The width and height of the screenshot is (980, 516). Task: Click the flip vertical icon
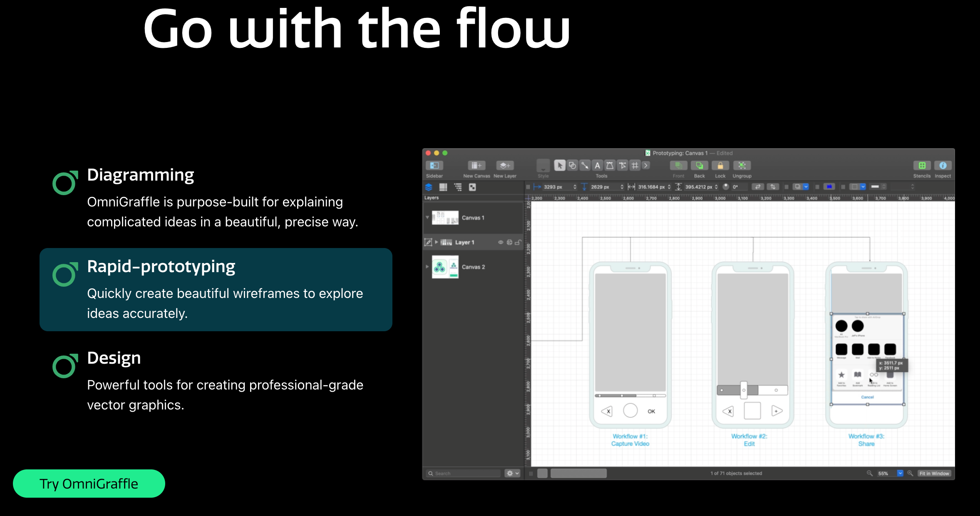773,187
